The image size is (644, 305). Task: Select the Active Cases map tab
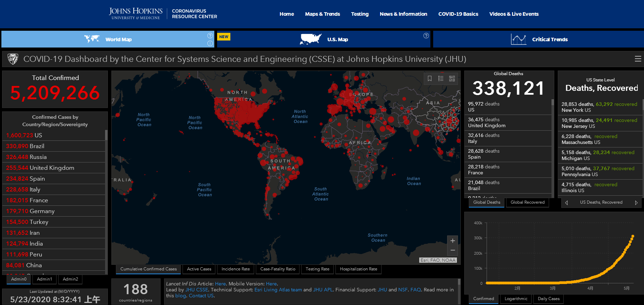(x=199, y=269)
